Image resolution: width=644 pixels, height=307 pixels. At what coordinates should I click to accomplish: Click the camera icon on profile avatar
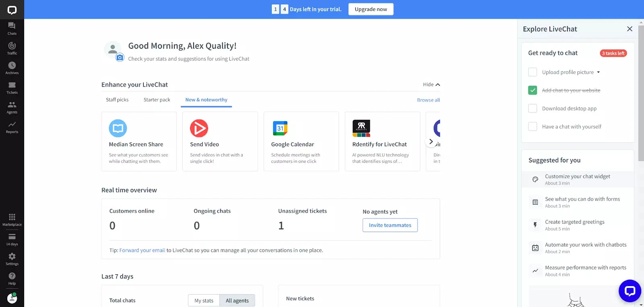120,58
